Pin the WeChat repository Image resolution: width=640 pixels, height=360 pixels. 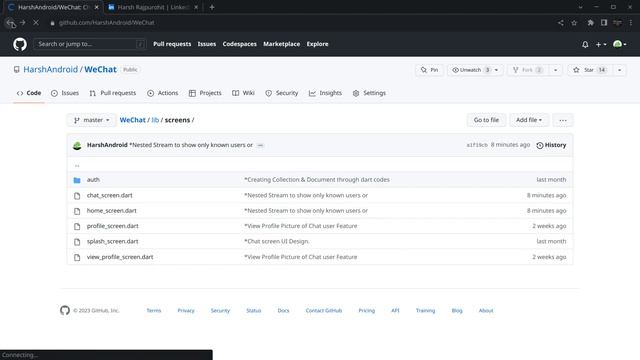(429, 70)
